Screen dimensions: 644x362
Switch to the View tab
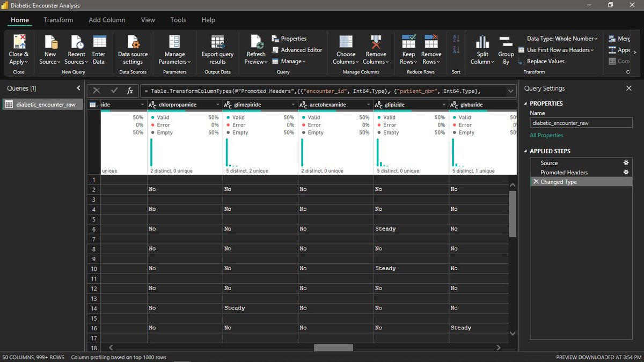click(148, 20)
